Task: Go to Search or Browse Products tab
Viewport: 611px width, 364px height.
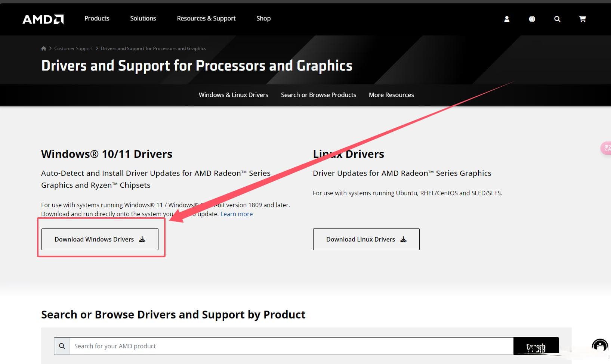Action: coord(318,95)
